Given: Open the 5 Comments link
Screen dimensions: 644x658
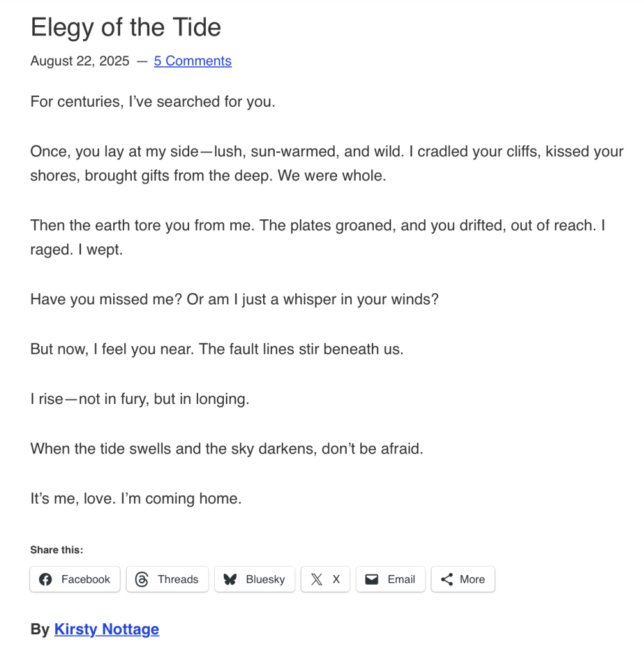Looking at the screenshot, I should coord(192,61).
